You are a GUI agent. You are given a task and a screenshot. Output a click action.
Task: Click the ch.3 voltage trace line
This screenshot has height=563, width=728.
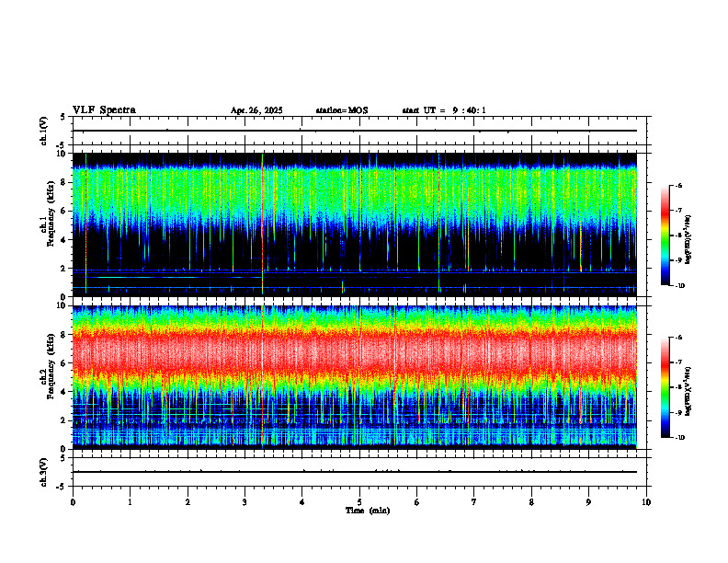click(x=354, y=472)
